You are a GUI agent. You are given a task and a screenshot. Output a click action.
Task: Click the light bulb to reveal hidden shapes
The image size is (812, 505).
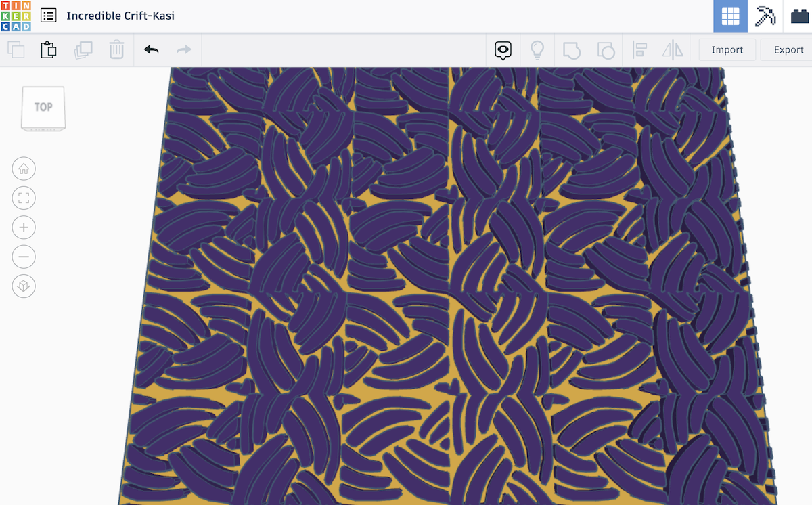pyautogui.click(x=537, y=49)
